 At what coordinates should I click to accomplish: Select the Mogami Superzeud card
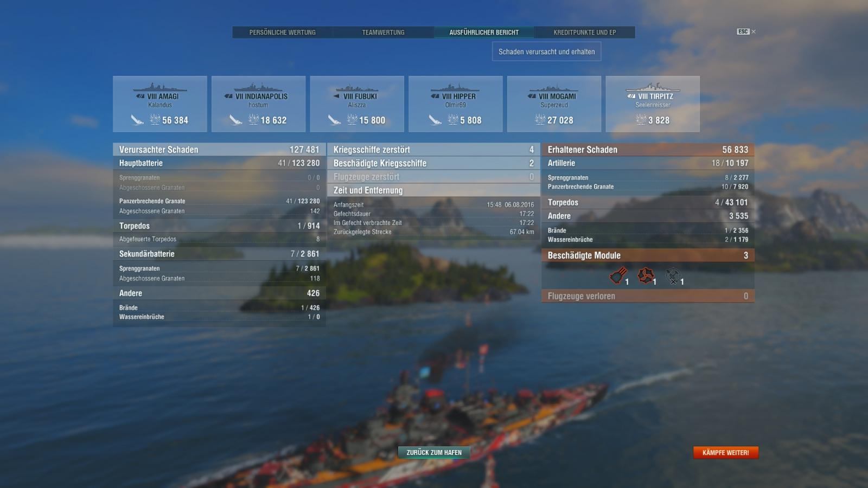point(554,104)
